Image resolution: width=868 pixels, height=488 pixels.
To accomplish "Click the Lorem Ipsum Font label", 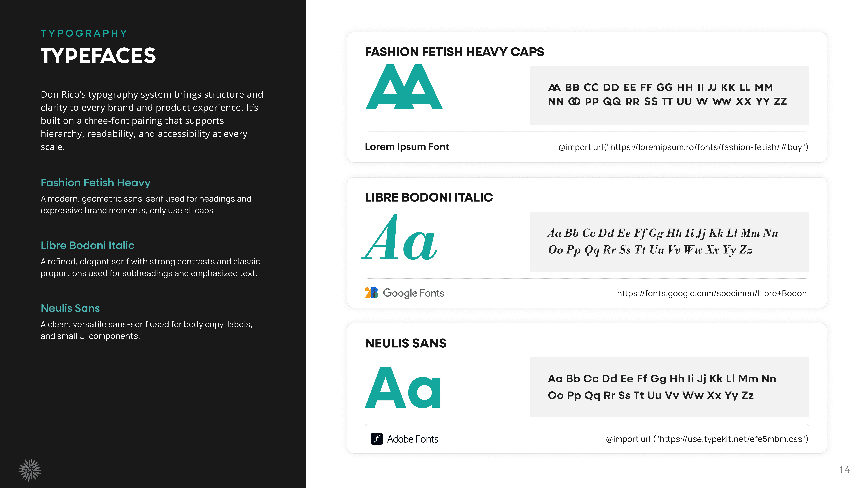I will [x=407, y=147].
